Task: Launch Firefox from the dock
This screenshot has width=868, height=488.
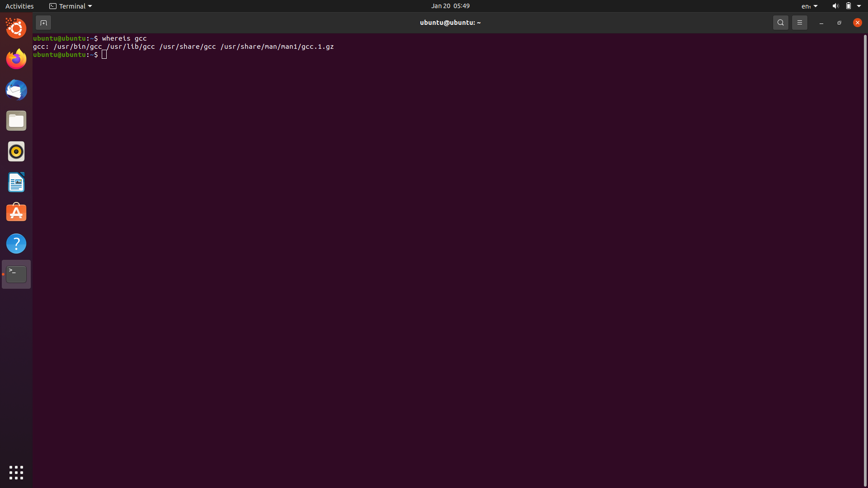Action: pos(16,59)
